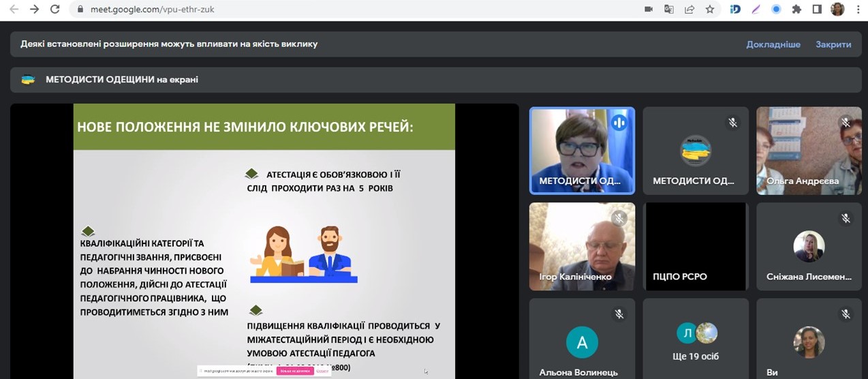View site info via the lock icon
Image resolution: width=868 pixels, height=379 pixels.
tap(80, 10)
